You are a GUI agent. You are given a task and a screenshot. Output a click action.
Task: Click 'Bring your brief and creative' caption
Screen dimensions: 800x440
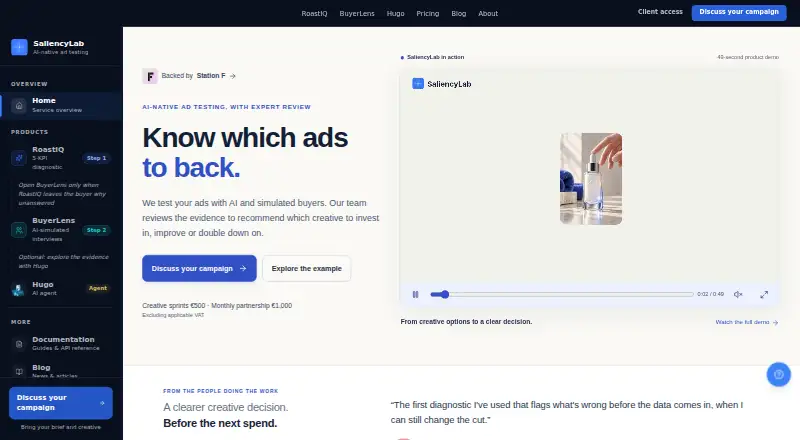(x=61, y=427)
